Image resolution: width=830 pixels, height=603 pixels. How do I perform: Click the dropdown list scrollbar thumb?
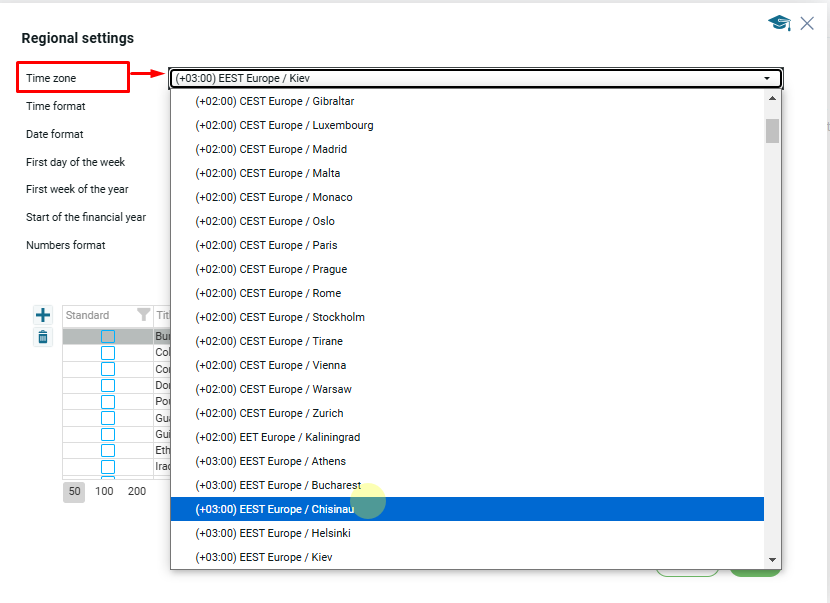[772, 131]
